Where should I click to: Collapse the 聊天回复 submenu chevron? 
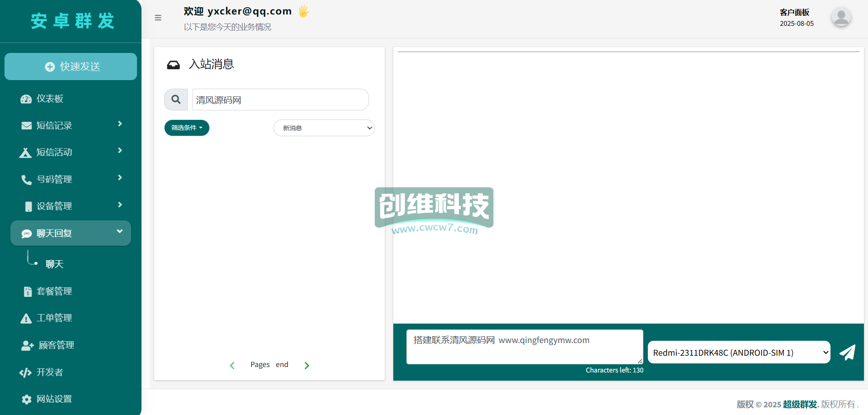click(x=120, y=231)
